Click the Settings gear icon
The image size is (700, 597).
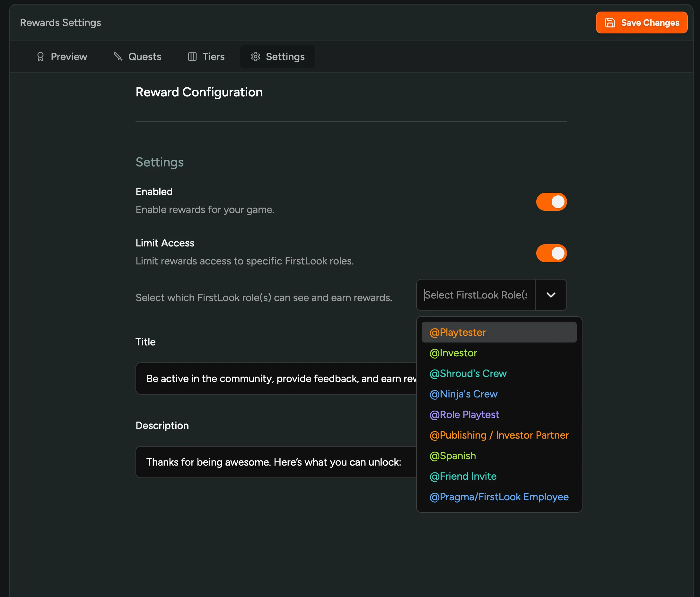255,57
